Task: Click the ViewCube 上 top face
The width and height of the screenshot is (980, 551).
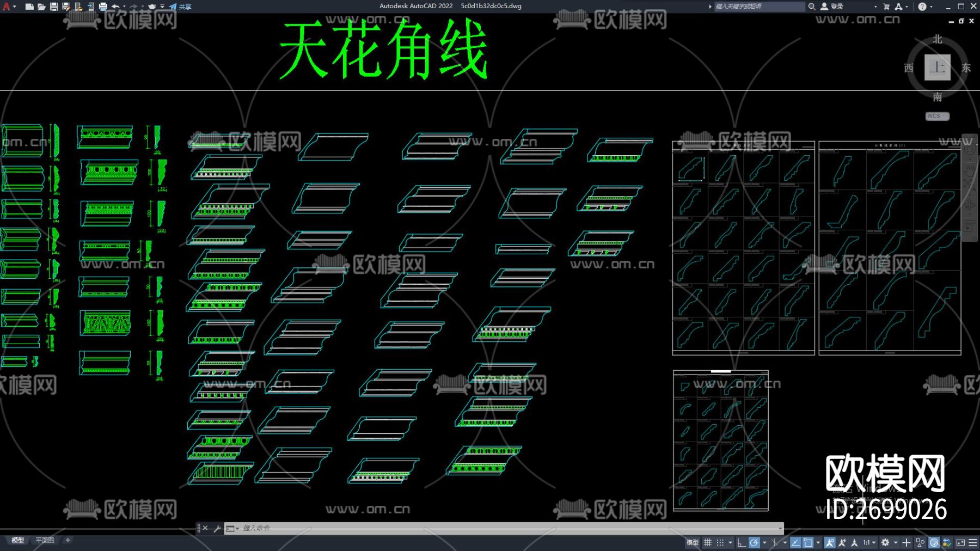Action: point(937,68)
